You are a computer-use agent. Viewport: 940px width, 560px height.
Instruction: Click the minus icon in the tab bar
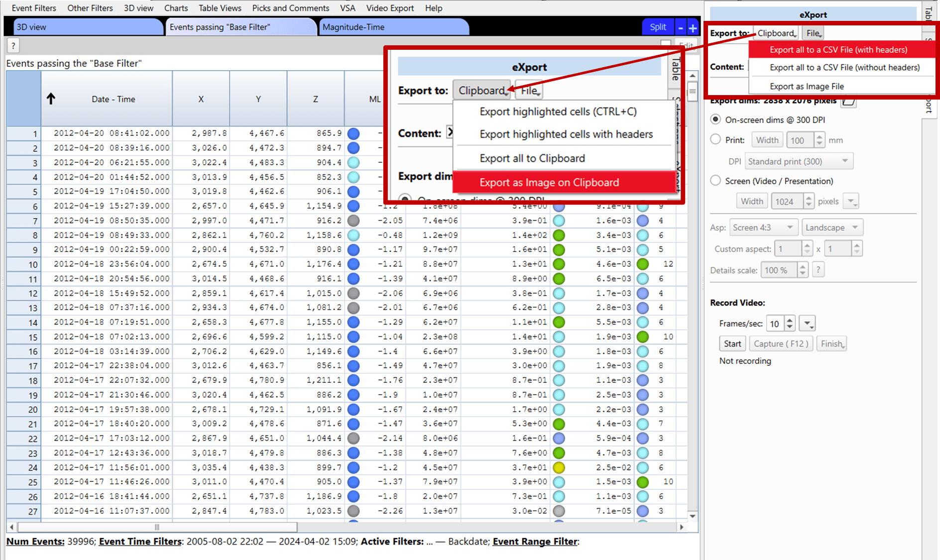point(680,27)
